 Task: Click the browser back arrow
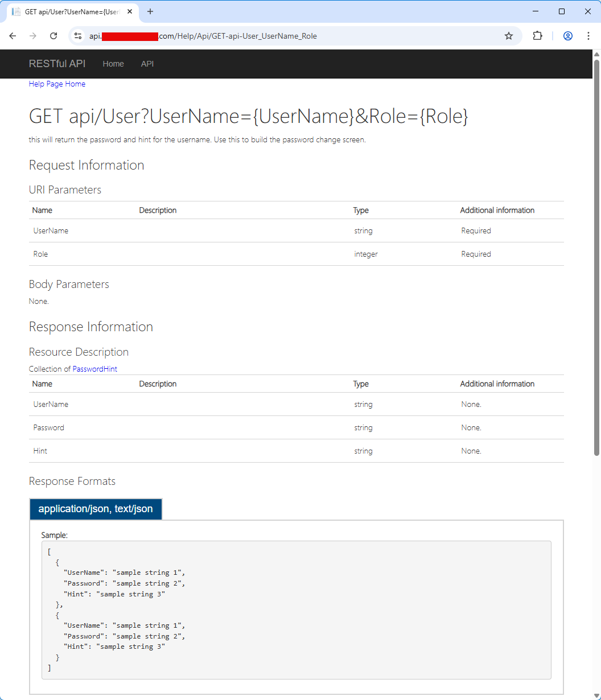13,36
